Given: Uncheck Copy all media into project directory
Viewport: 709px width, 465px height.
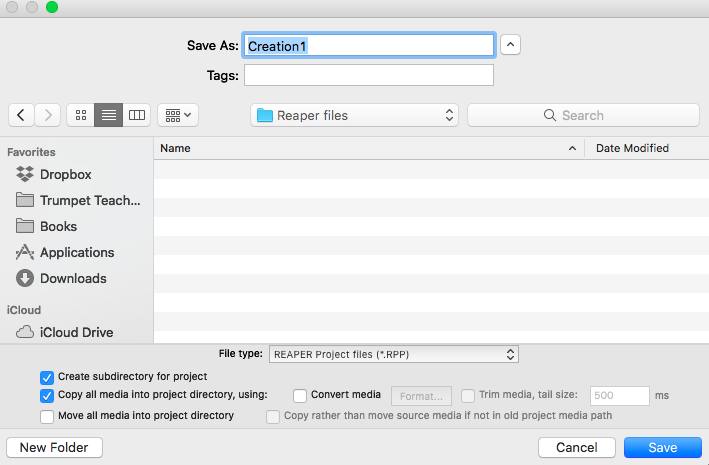Looking at the screenshot, I should (47, 396).
